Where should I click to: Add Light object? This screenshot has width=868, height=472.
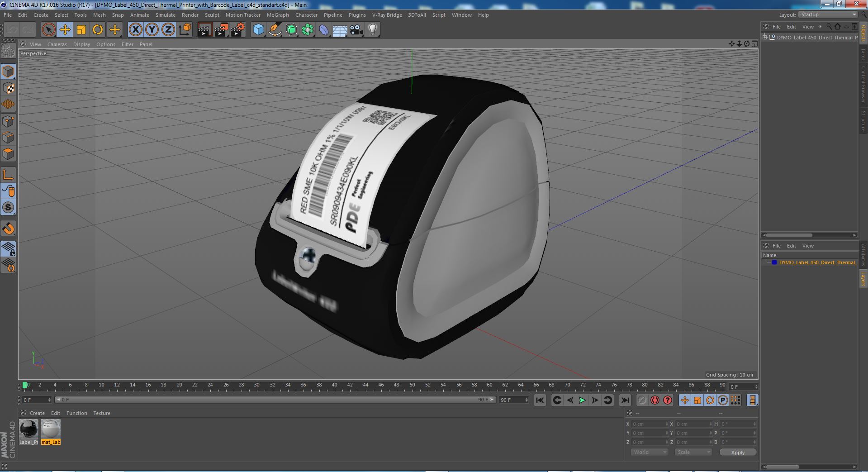(x=373, y=30)
